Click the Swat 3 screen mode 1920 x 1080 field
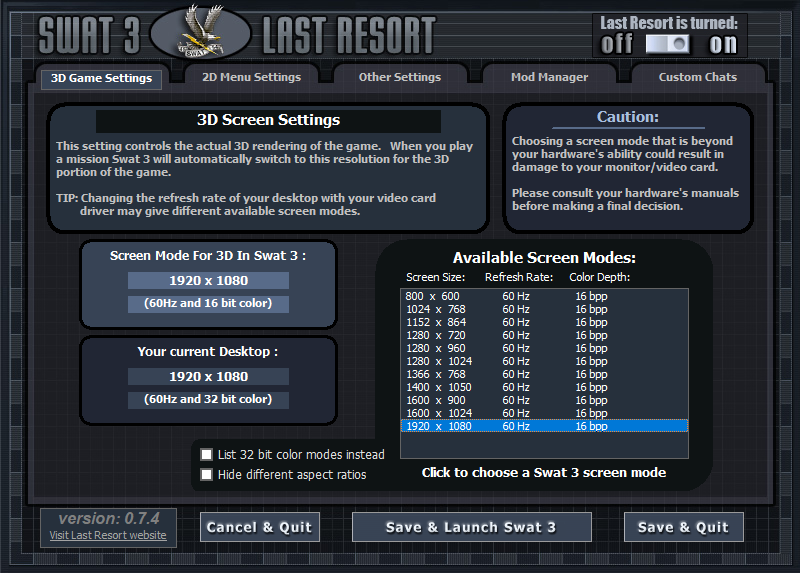This screenshot has width=800, height=573. pos(208,281)
